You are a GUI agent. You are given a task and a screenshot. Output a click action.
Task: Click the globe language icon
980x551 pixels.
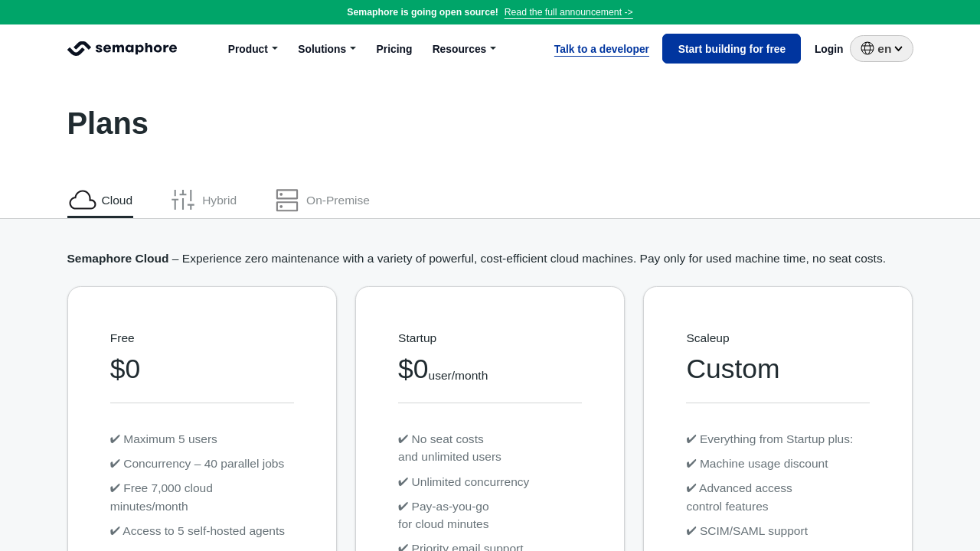[867, 49]
